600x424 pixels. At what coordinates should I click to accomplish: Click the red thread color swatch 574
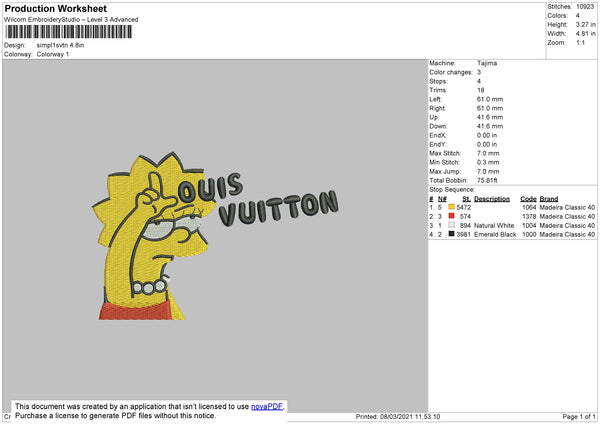tap(452, 216)
